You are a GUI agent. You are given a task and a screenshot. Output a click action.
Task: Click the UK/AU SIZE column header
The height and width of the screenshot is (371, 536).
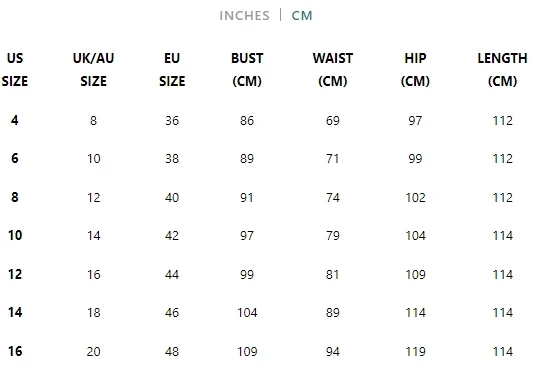(93, 70)
